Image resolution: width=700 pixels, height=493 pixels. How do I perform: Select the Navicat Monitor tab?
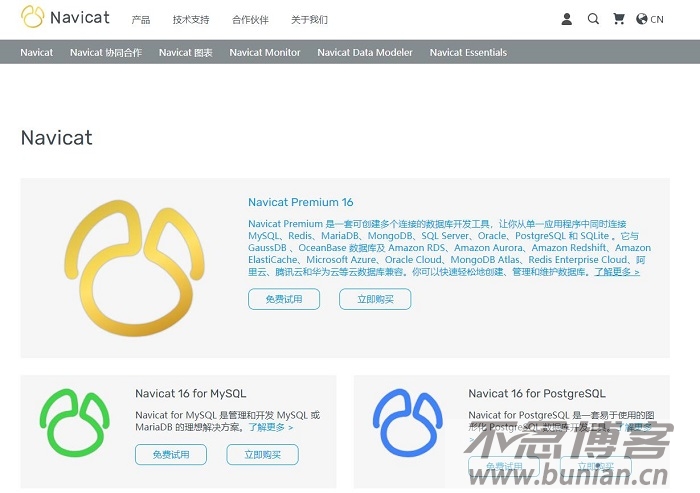click(x=265, y=52)
